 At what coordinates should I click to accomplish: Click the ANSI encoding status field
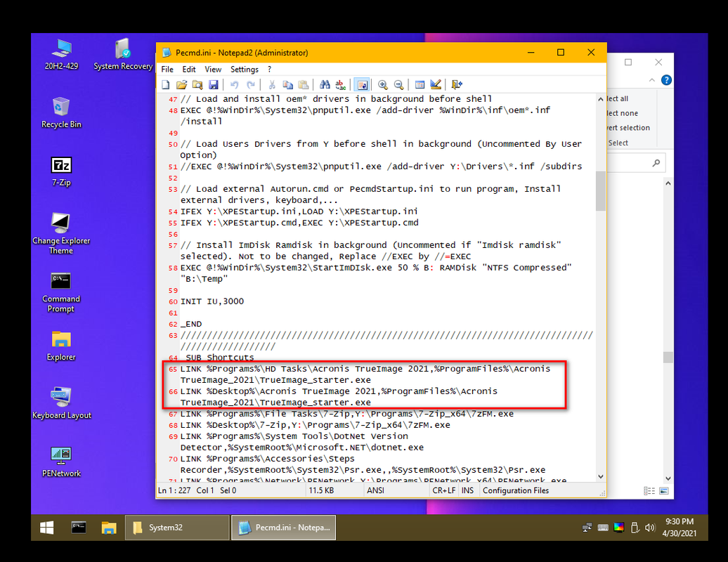396,490
